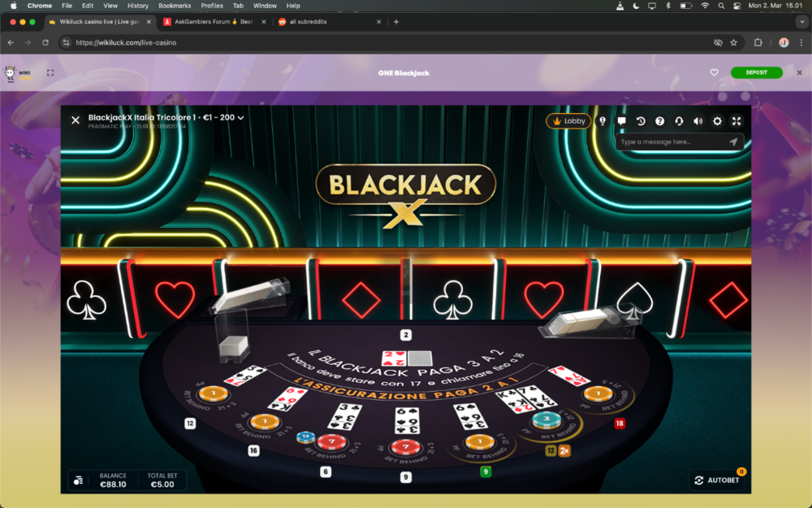
Task: Click the green DEPOSIT button
Action: [757, 72]
